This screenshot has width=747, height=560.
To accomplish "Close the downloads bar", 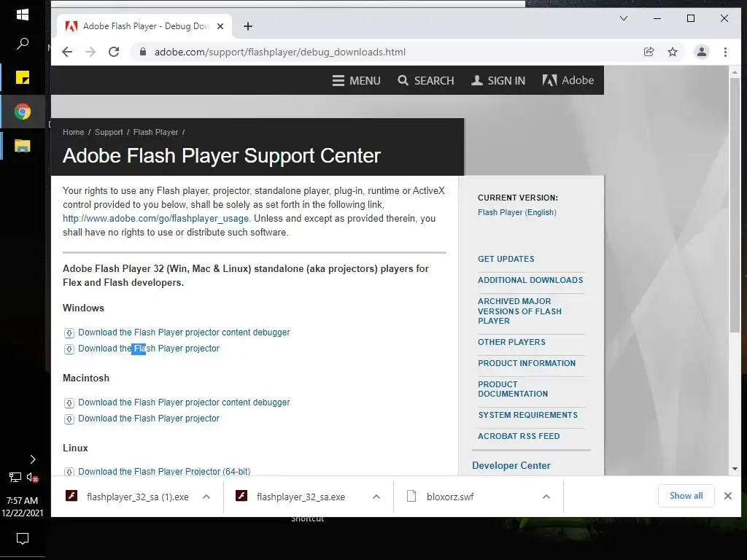I will [x=727, y=496].
